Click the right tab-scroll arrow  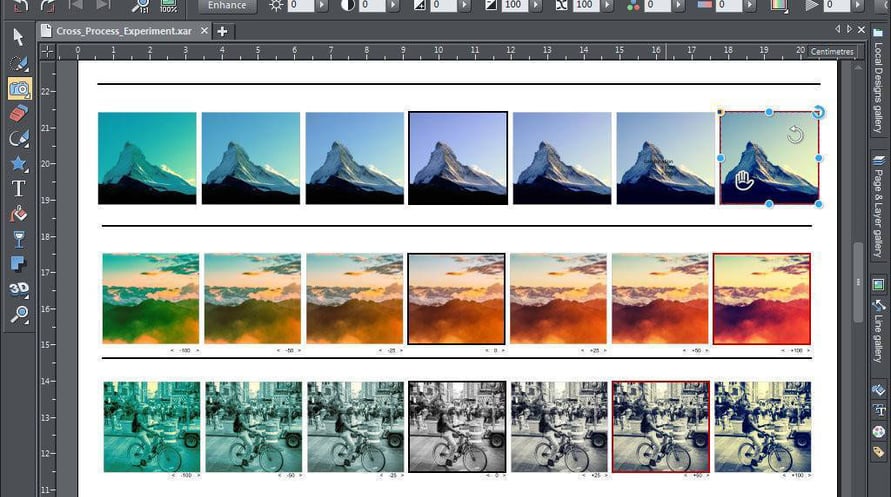pos(850,29)
